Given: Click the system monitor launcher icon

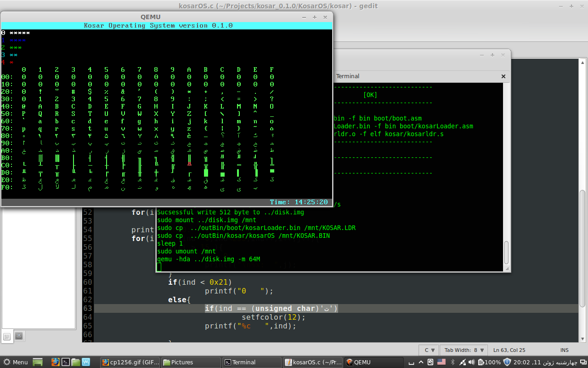Looking at the screenshot, I should tap(86, 362).
